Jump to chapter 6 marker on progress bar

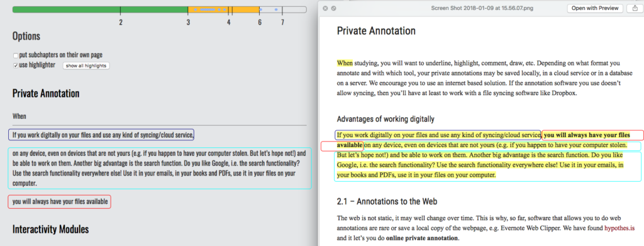(260, 22)
